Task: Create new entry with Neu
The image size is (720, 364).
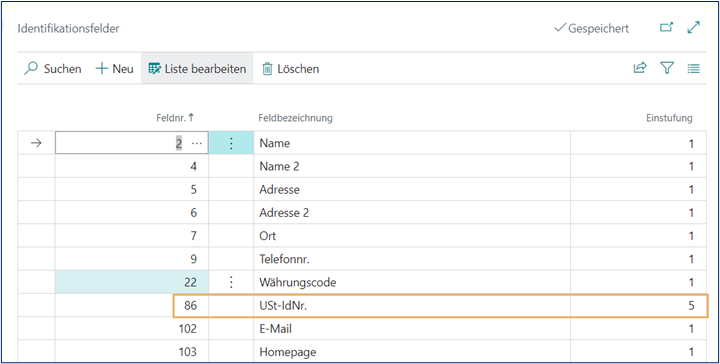Action: tap(114, 69)
